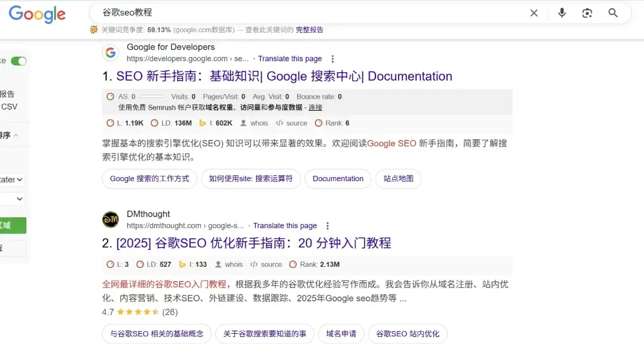This screenshot has height=355, width=644.
Task: Open the Documentation sitelink chip
Action: point(338,178)
